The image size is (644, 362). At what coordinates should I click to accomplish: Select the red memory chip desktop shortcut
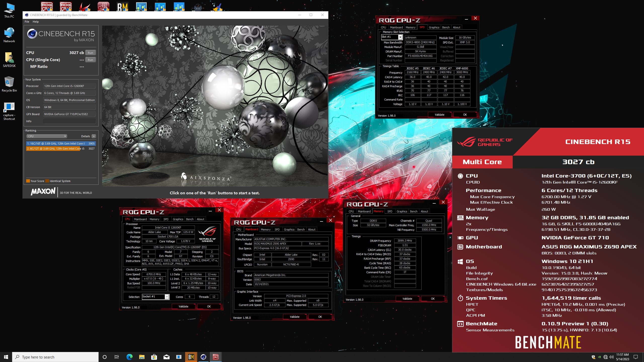pyautogui.click(x=103, y=7)
